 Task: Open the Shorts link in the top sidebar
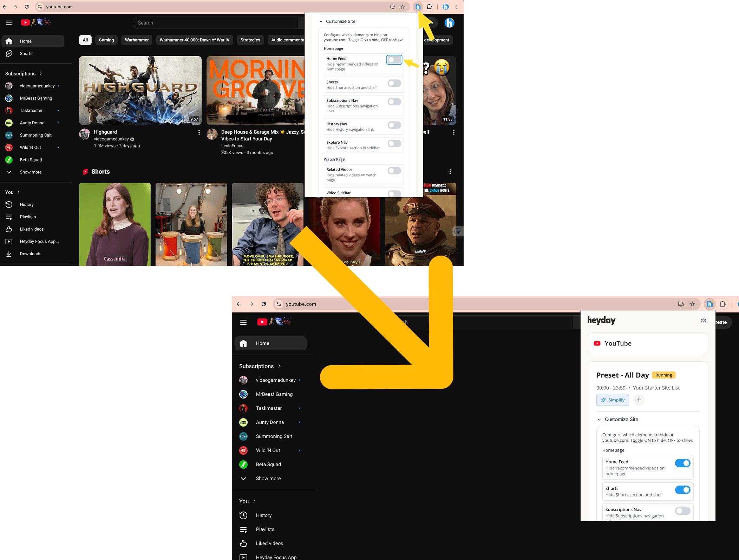click(x=26, y=53)
